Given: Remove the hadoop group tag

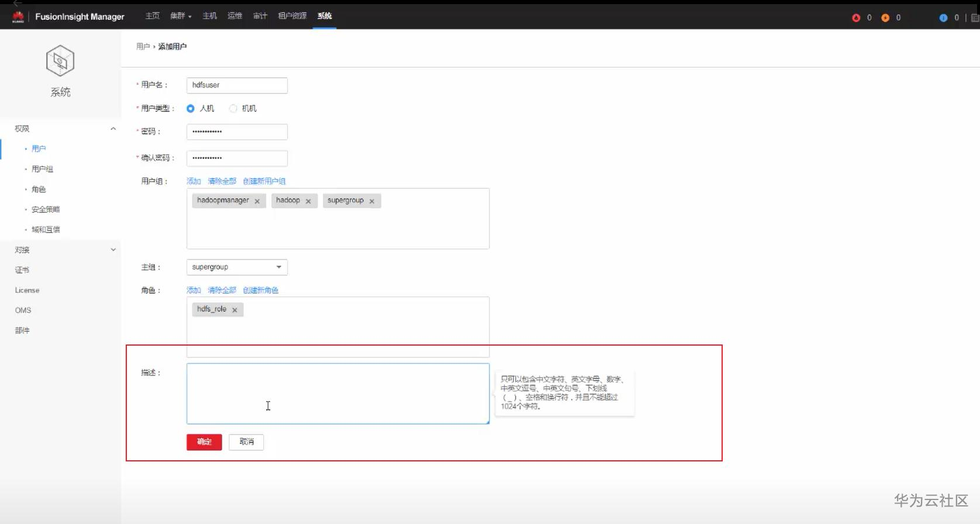Looking at the screenshot, I should (x=308, y=201).
